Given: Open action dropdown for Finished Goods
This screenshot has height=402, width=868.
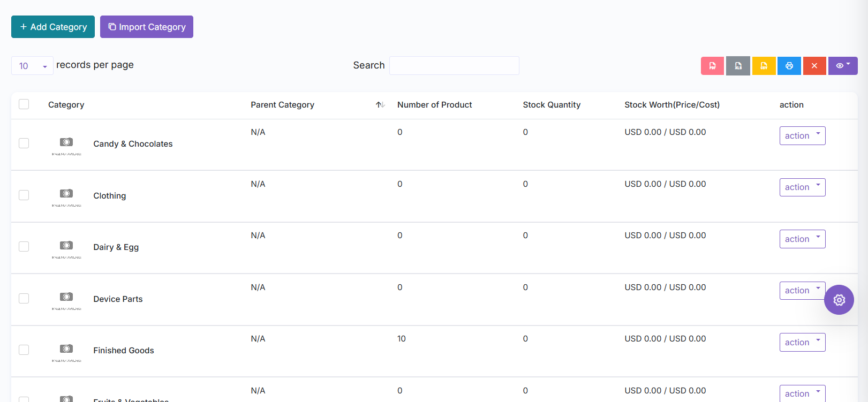Looking at the screenshot, I should click(802, 343).
